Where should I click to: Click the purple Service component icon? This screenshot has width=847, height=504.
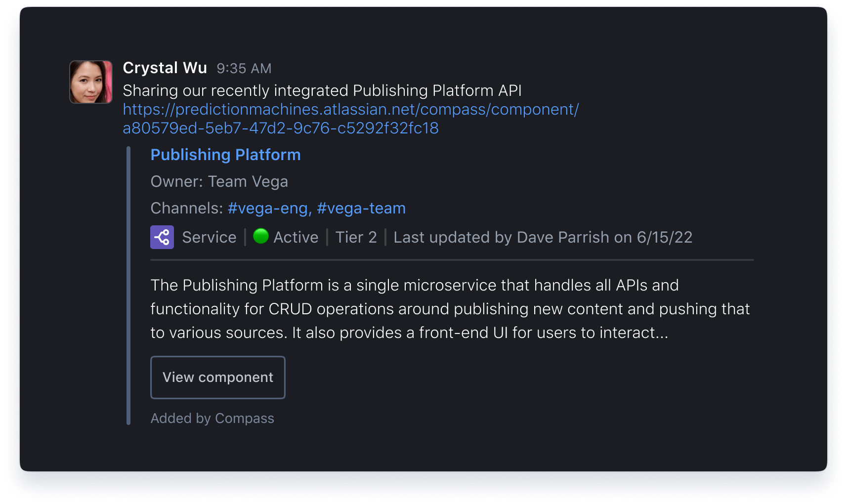point(162,237)
